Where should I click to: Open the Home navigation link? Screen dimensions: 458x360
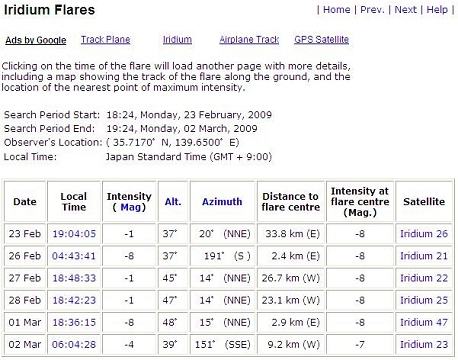[x=337, y=10]
